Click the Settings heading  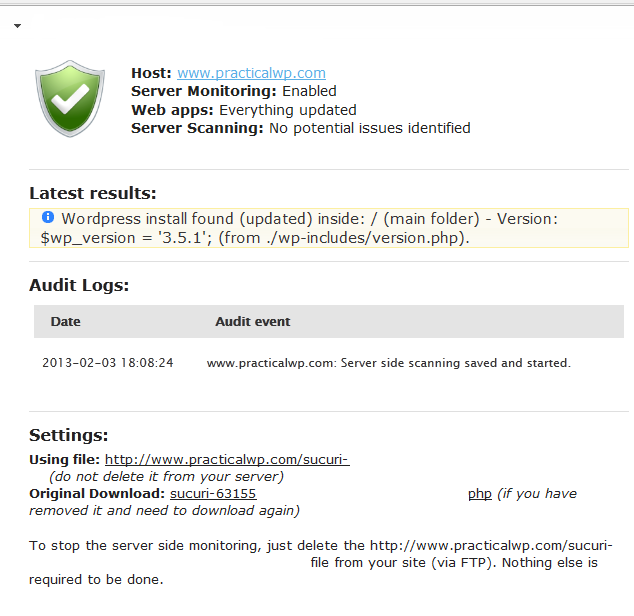pos(69,435)
